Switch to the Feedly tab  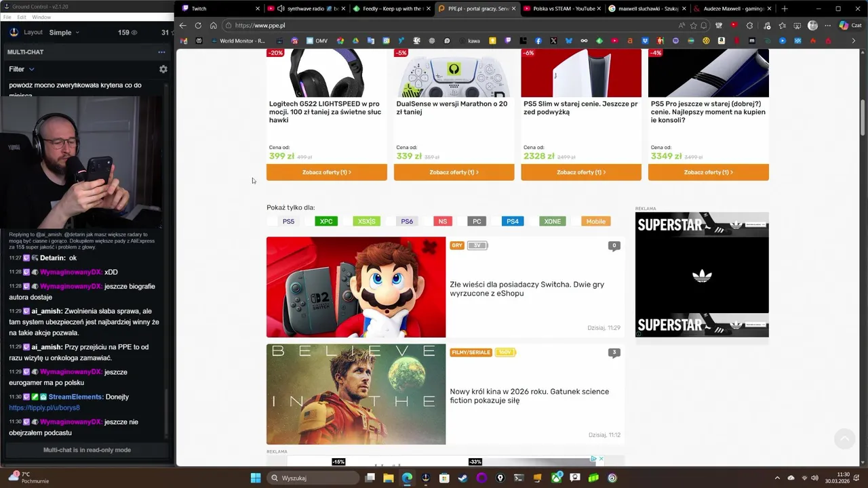[393, 9]
